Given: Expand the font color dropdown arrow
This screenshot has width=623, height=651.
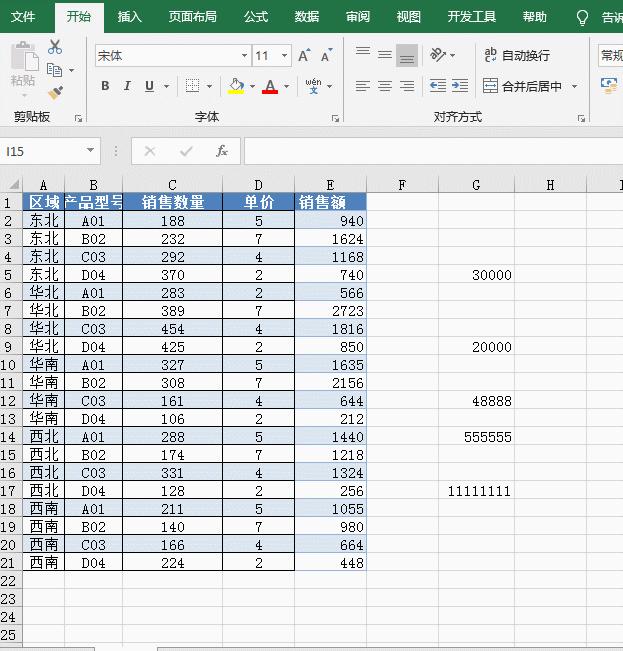Looking at the screenshot, I should 286,86.
